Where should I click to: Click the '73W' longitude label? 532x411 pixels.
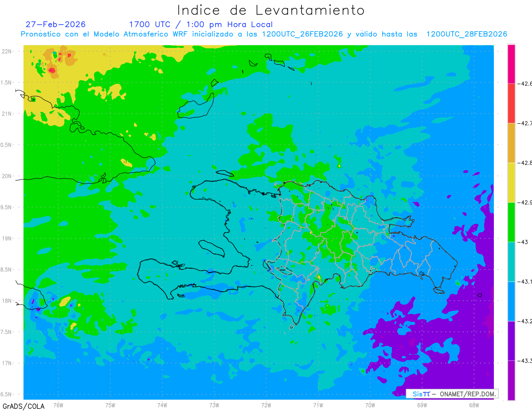[214, 405]
